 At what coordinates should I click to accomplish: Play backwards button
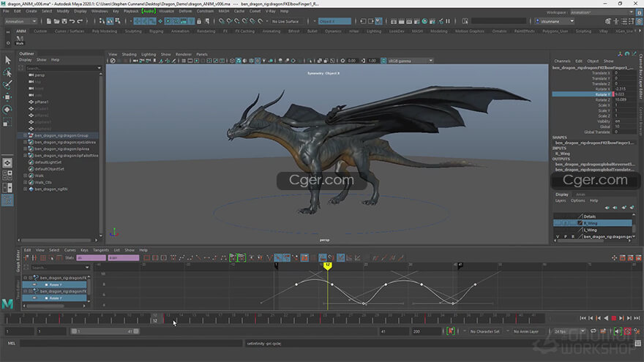point(606,318)
